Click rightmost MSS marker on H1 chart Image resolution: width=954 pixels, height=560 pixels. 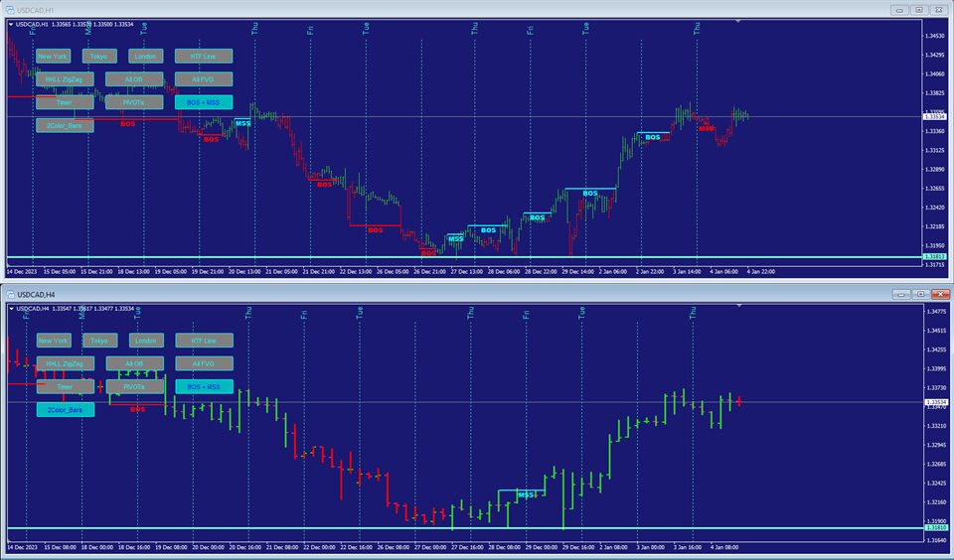707,128
